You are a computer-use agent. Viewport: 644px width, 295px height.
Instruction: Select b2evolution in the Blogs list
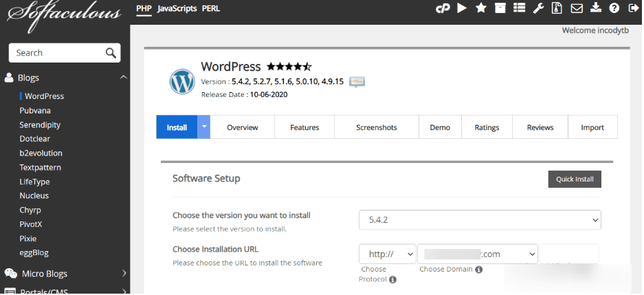[41, 153]
